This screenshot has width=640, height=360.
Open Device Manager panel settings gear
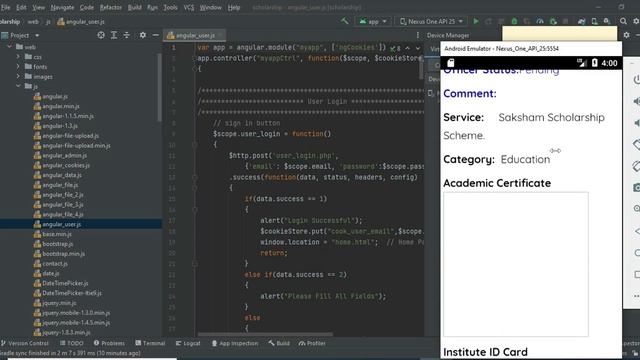(627, 35)
